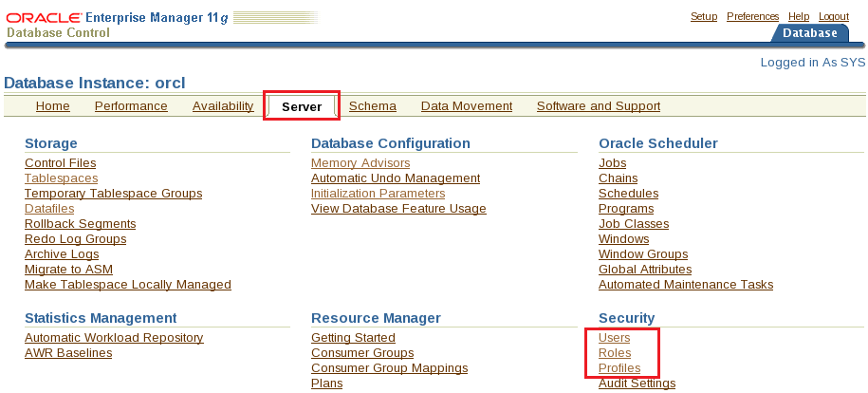Open the Plans link

coord(326,383)
